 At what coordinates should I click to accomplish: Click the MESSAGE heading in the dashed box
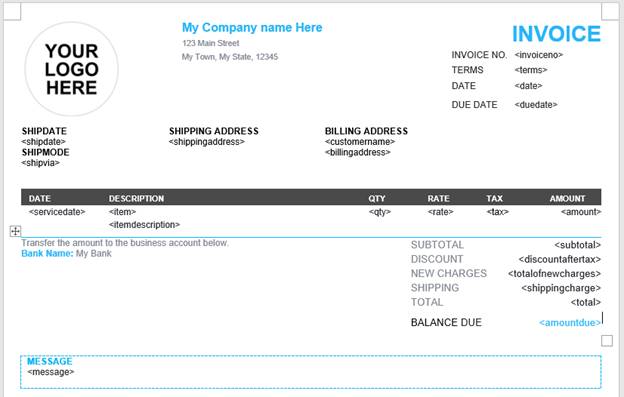50,362
